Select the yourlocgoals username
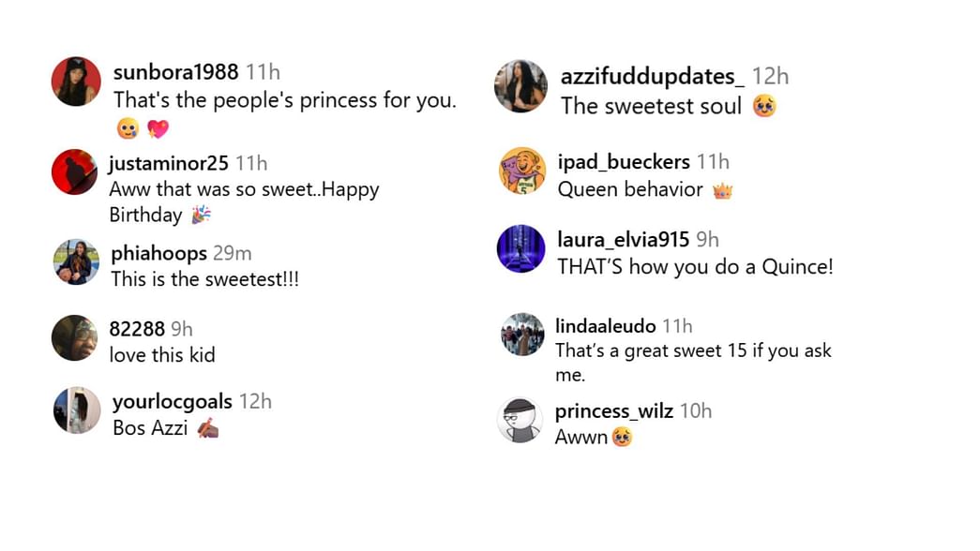The image size is (980, 551). pyautogui.click(x=173, y=402)
